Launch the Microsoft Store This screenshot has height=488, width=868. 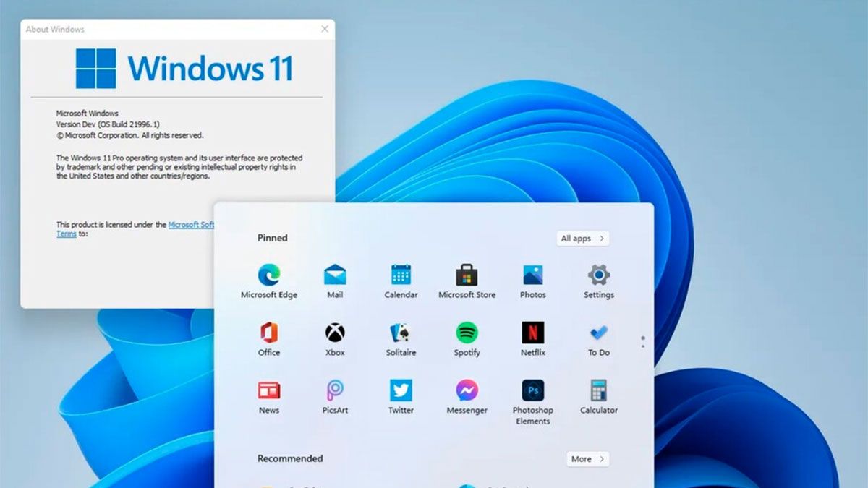click(x=467, y=275)
